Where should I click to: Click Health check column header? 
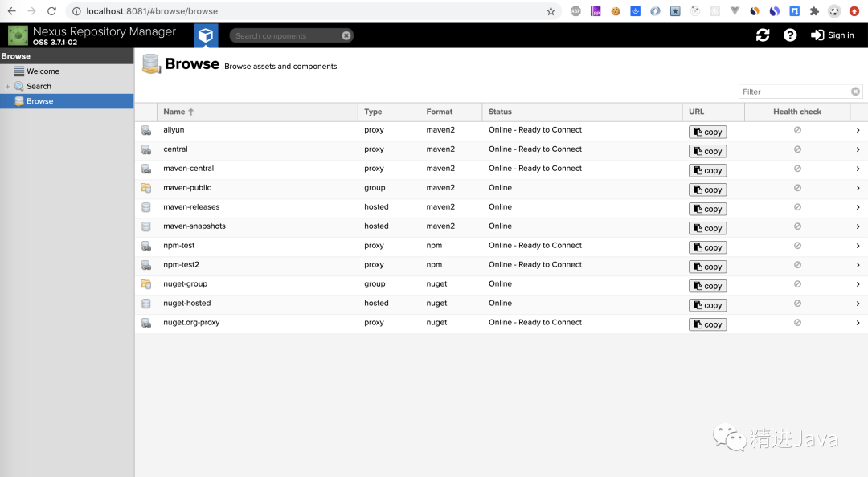click(x=797, y=112)
